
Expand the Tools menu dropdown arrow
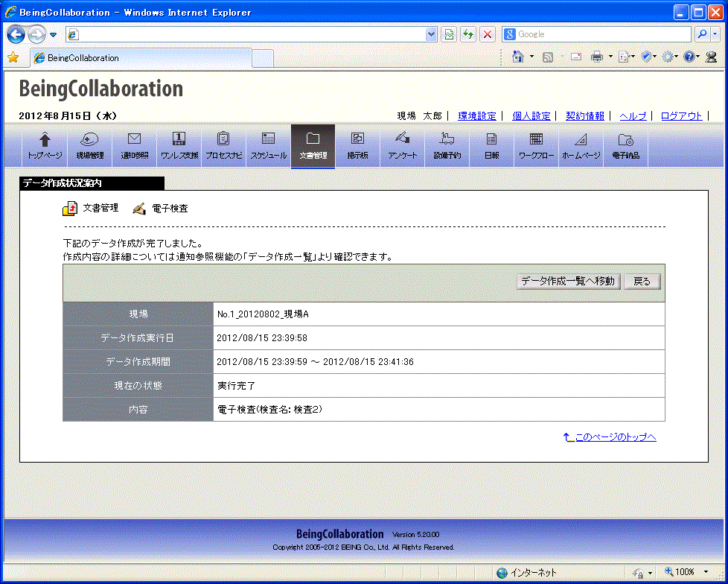(x=677, y=57)
